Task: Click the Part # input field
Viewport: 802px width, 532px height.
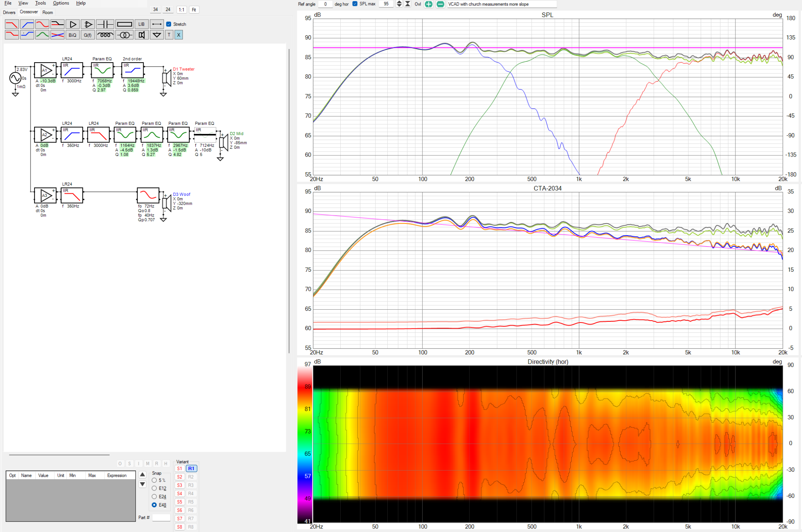Action: click(x=161, y=518)
